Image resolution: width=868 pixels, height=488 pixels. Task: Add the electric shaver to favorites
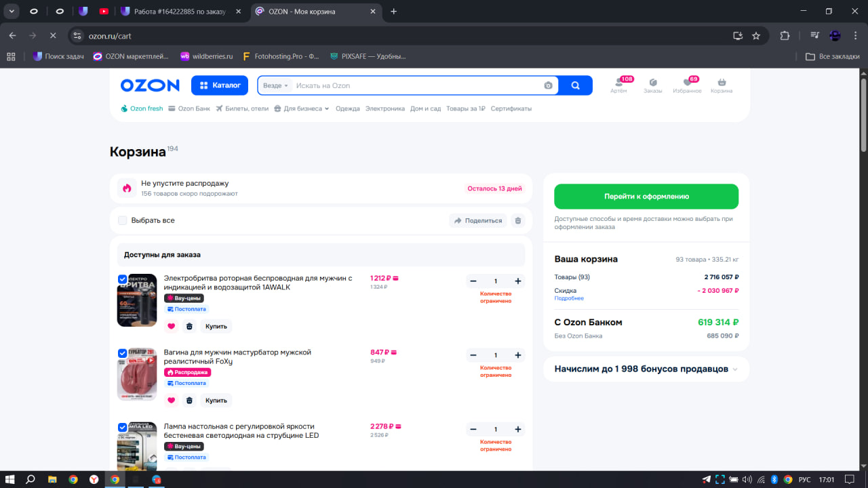(x=171, y=326)
